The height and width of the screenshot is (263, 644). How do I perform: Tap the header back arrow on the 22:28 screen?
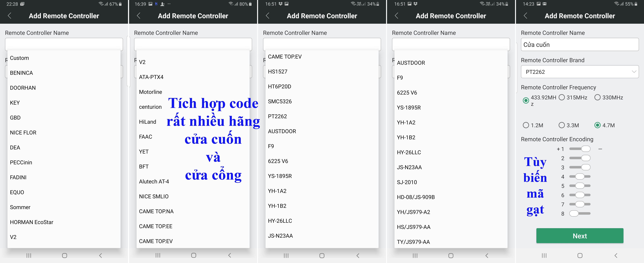(x=9, y=16)
